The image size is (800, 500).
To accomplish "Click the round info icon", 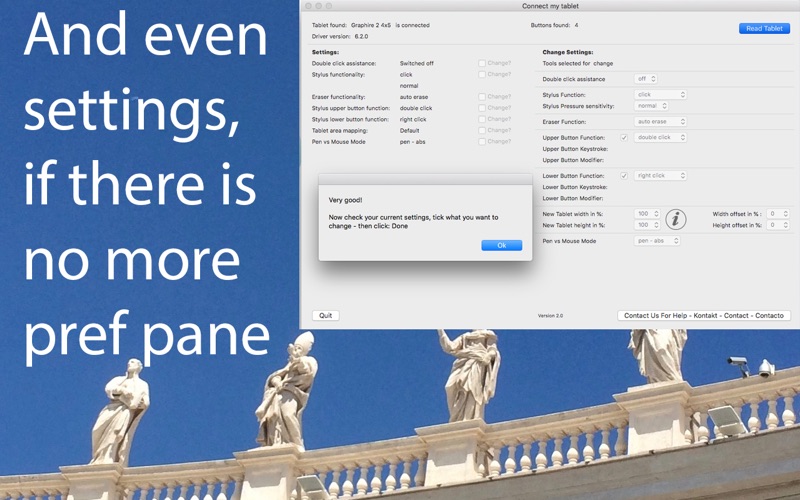I will tap(676, 219).
